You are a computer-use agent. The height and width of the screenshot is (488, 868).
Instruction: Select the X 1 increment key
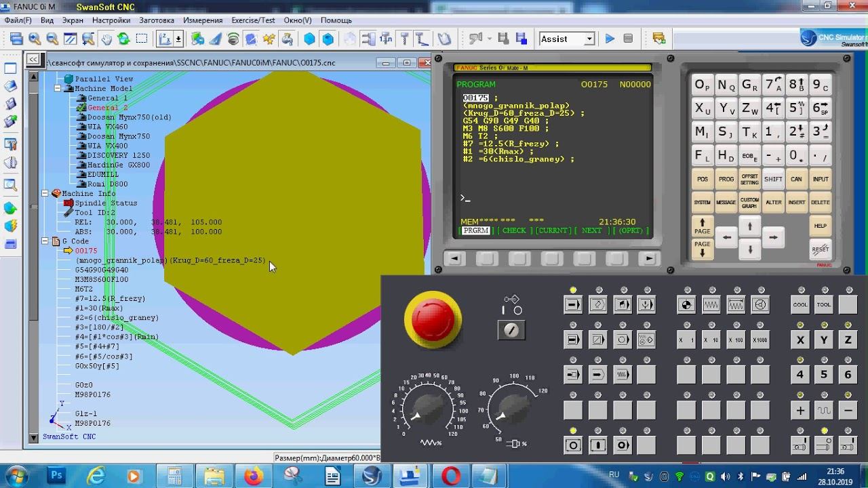coord(686,340)
